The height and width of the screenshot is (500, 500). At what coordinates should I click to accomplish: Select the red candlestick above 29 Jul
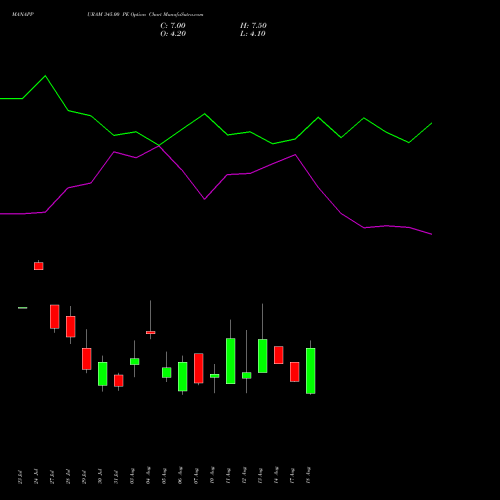[87, 359]
